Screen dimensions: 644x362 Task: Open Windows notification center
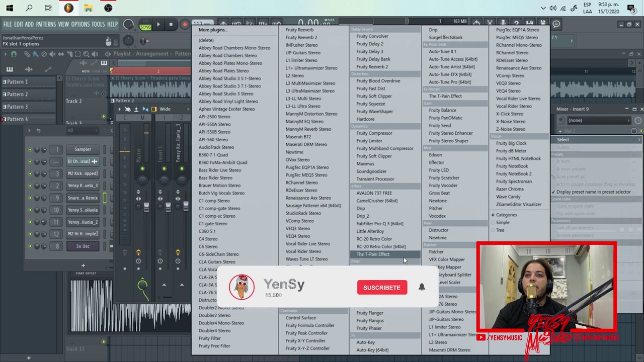click(631, 8)
